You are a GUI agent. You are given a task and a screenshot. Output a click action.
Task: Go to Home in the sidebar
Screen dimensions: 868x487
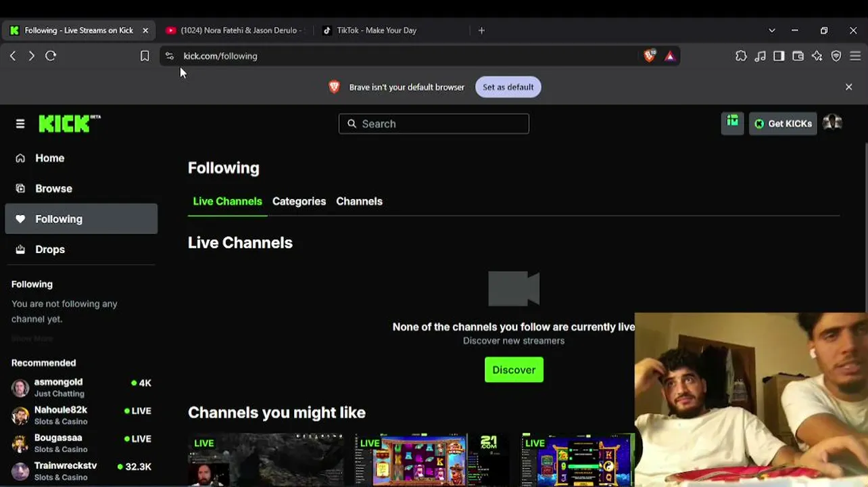tap(81, 158)
